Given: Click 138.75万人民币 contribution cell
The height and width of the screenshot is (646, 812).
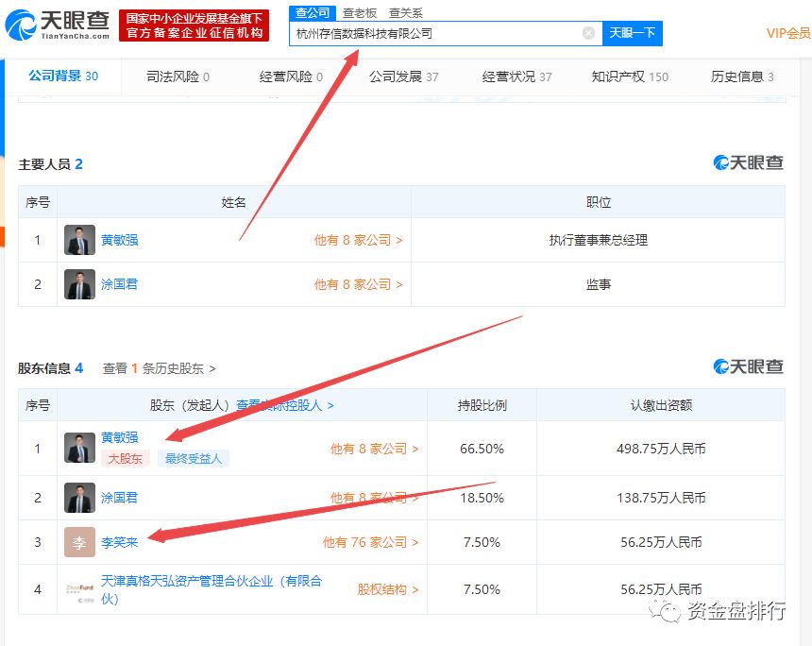Looking at the screenshot, I should point(661,498).
